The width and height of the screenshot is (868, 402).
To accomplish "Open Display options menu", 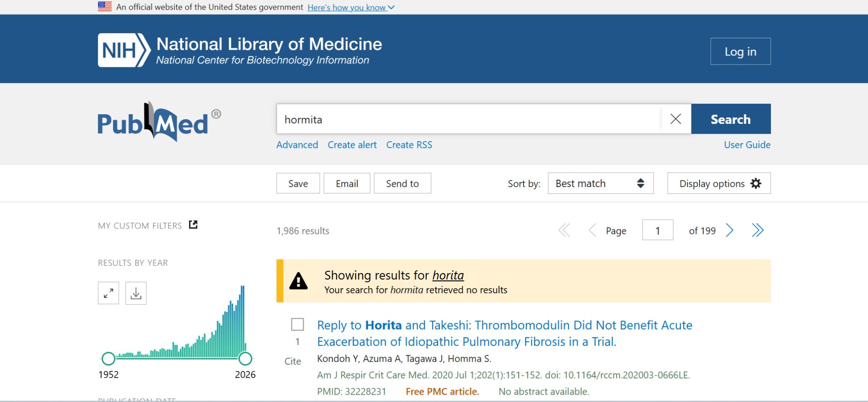I will (719, 183).
